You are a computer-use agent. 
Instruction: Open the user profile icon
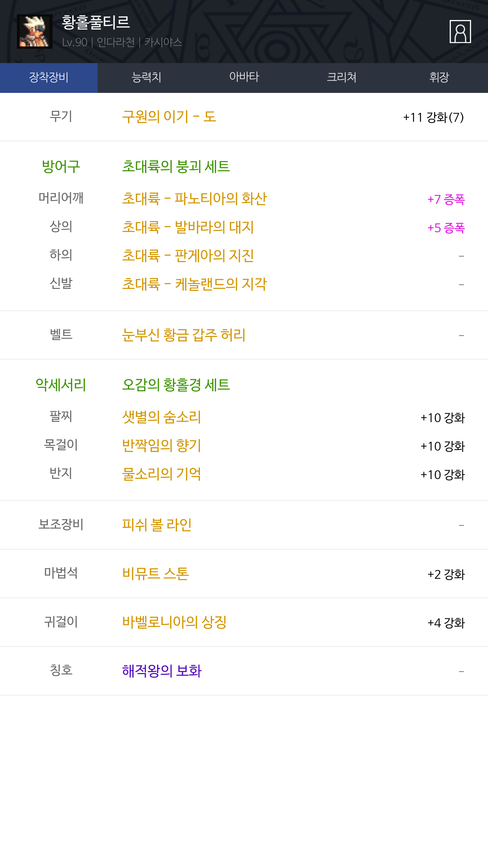coord(460,32)
